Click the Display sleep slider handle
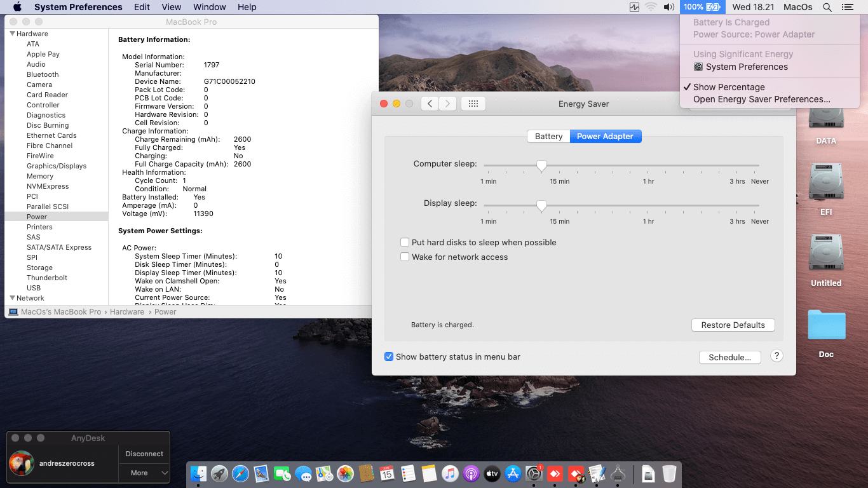The height and width of the screenshot is (488, 868). [541, 205]
